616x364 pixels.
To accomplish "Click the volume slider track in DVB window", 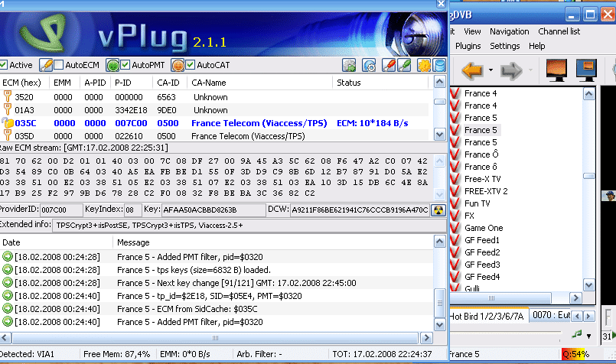I will tap(506, 333).
